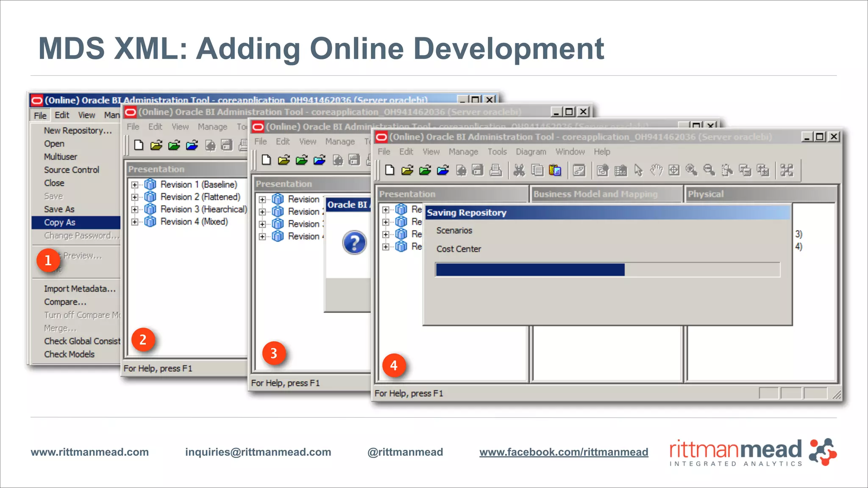The width and height of the screenshot is (868, 488).
Task: Click the Physical pane header
Action: 761,194
